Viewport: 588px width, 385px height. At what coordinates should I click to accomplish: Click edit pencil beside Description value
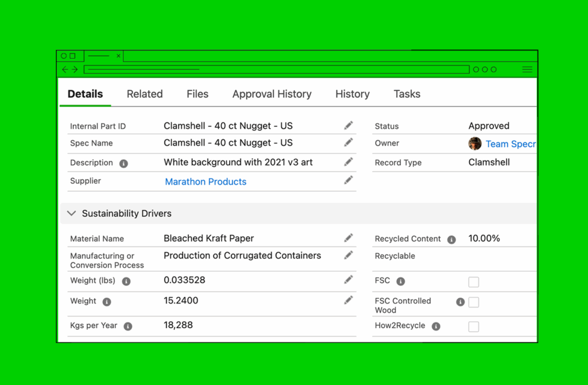coord(349,162)
